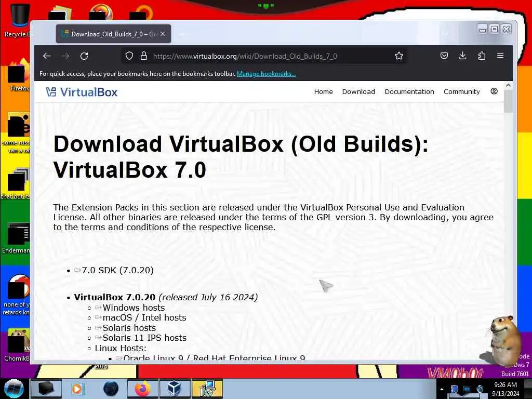Click the Linux Hosts: list label
Screen dimensions: 532x399
pos(121,348)
